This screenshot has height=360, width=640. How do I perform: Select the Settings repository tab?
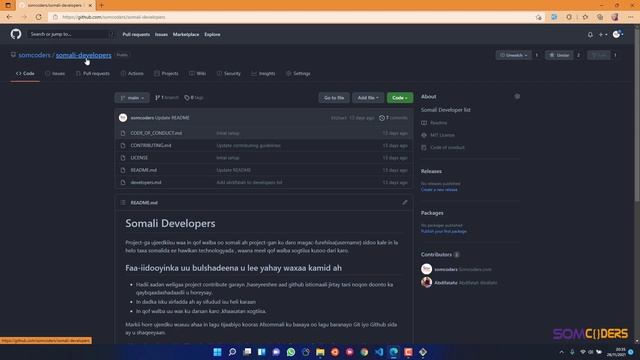click(x=298, y=73)
